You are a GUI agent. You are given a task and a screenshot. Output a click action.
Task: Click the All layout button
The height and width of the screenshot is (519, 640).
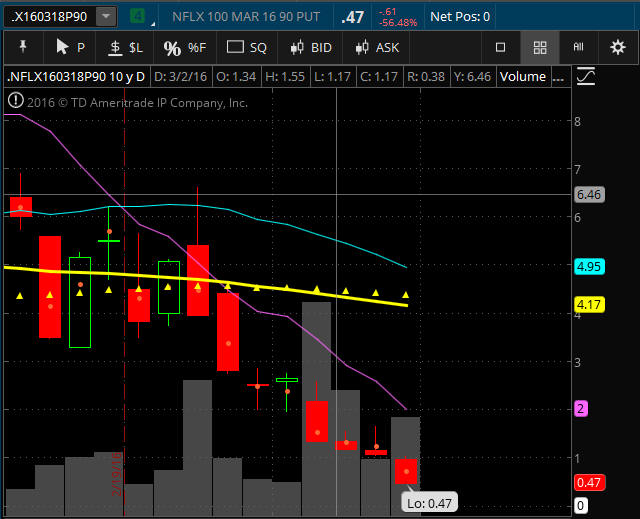click(578, 47)
